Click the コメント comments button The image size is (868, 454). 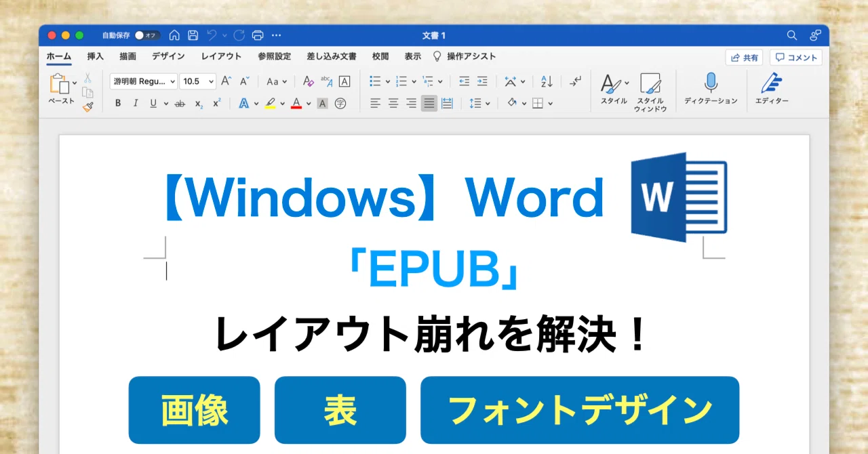[x=796, y=58]
